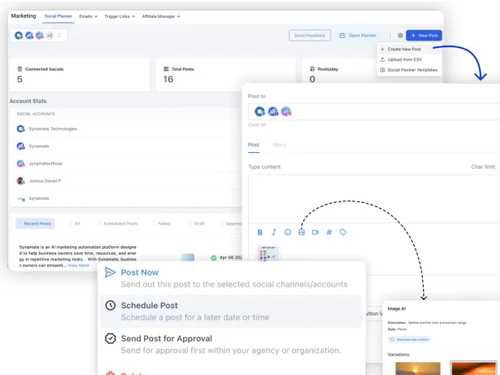Viewport: 500px width, 375px height.
Task: Click first avatar in the top account filter
Action: [x=19, y=35]
